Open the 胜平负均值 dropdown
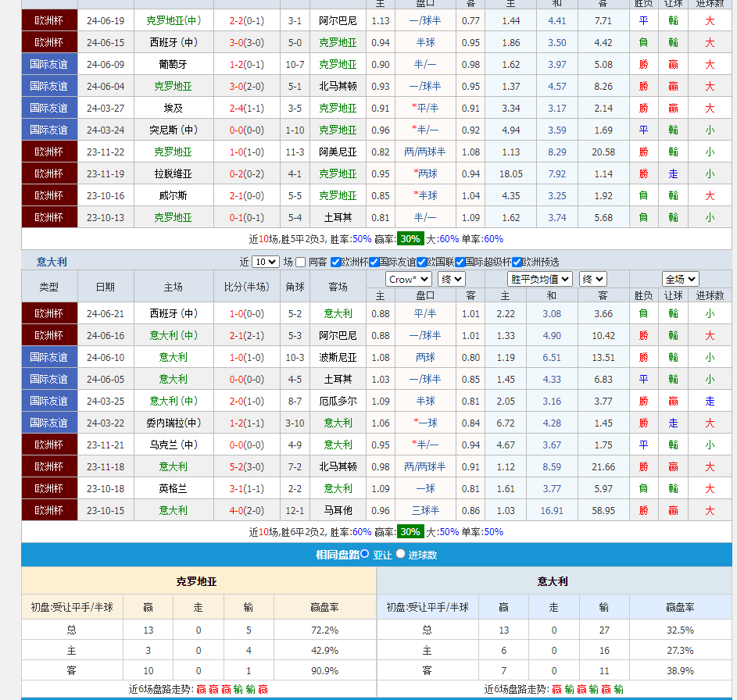Image resolution: width=737 pixels, height=700 pixels. [x=540, y=279]
